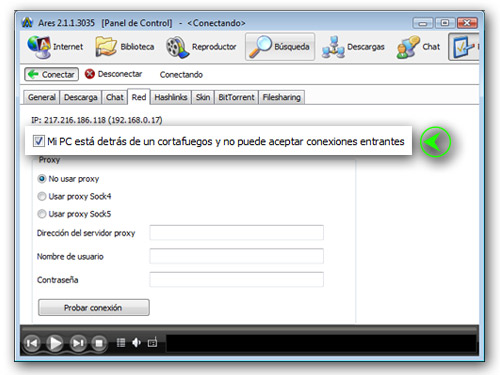Click the Nombre de usuario field

236,256
